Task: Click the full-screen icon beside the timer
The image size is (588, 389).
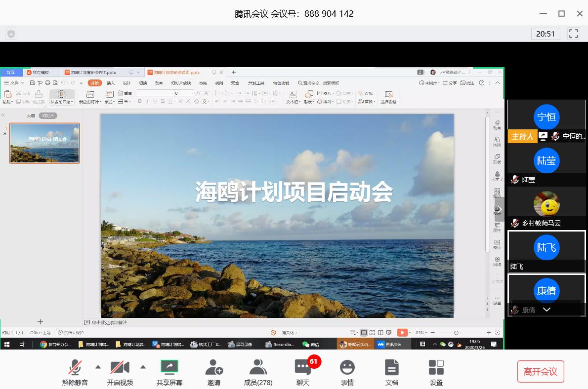Action: (x=574, y=34)
